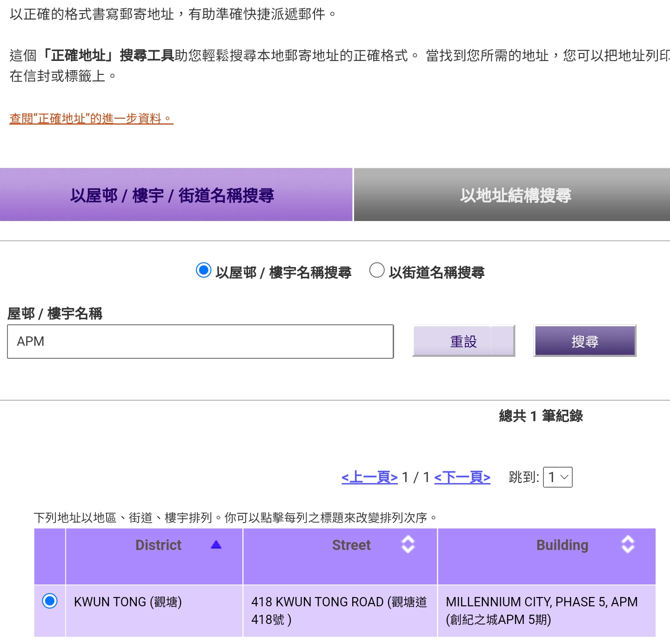Click the purple 搜尋 search button
The image size is (670, 644).
585,341
